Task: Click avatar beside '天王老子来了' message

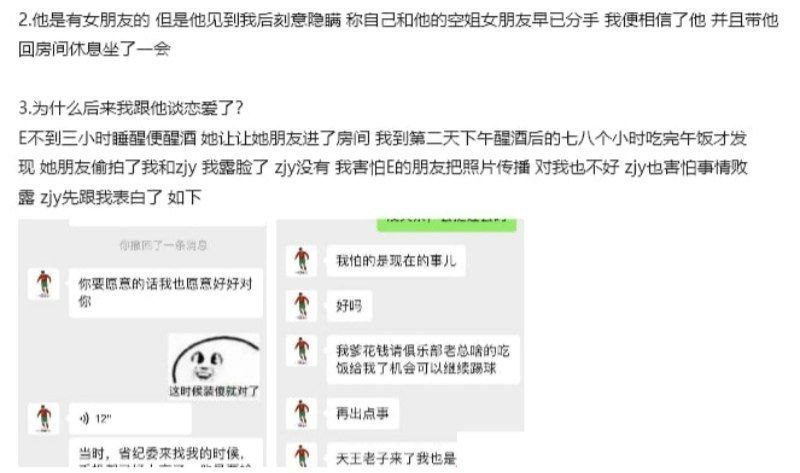Action: 302,455
